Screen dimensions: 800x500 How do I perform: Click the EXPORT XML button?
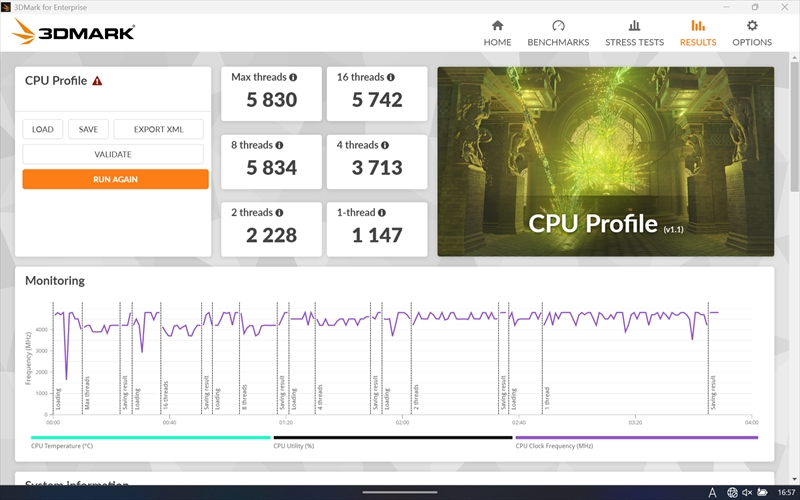158,129
